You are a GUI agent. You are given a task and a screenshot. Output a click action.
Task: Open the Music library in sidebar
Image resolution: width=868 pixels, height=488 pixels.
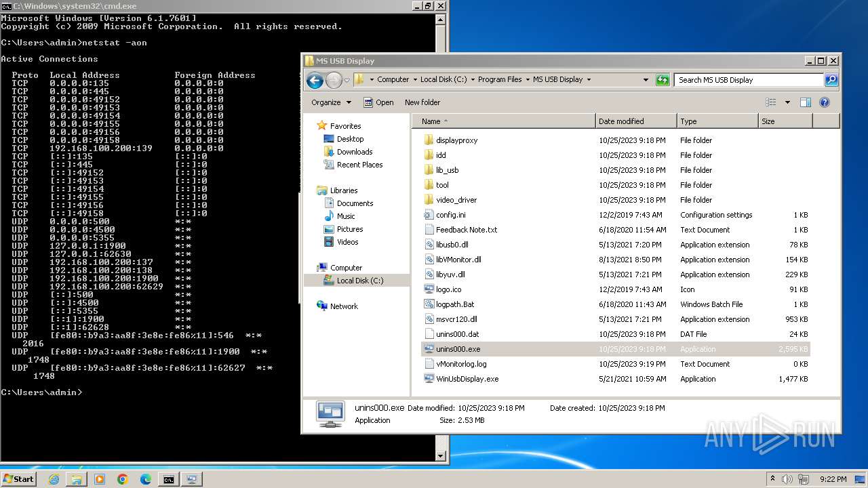point(346,216)
